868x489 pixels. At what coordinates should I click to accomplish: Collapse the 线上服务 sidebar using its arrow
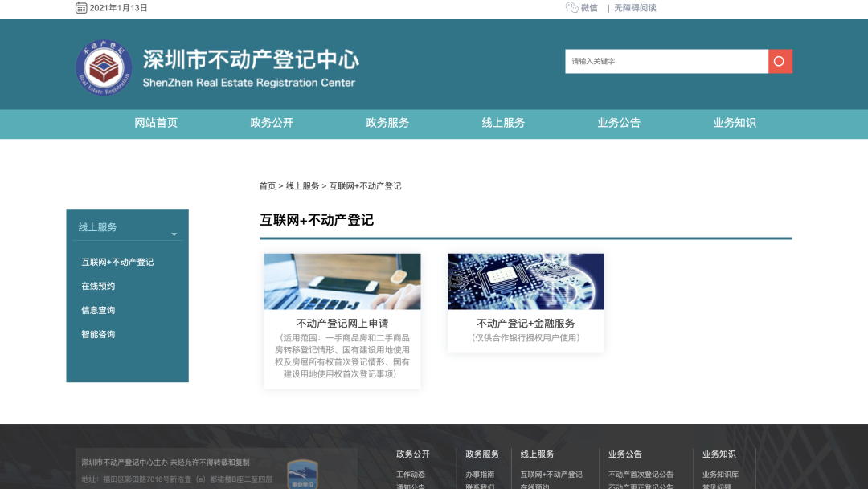pos(174,234)
